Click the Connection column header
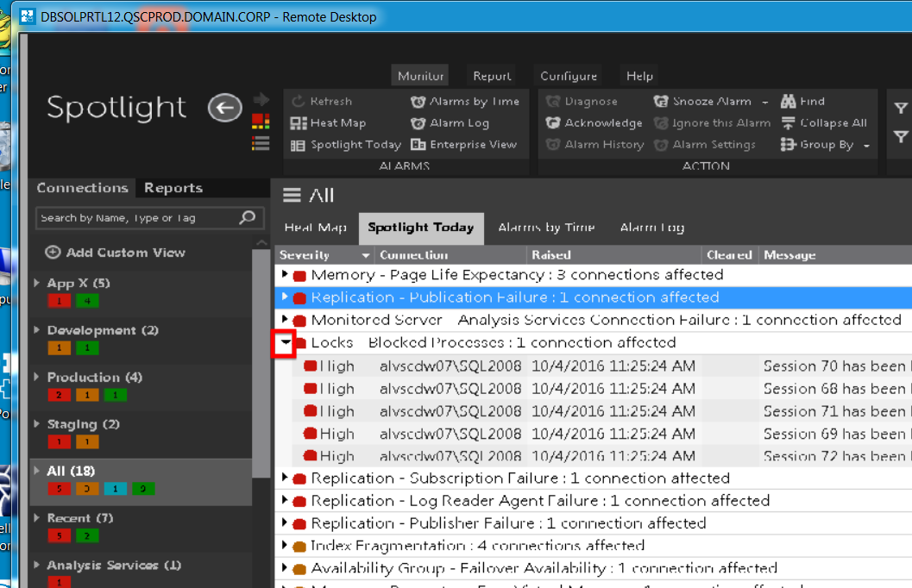Screen dimensions: 912x588 pyautogui.click(x=450, y=255)
